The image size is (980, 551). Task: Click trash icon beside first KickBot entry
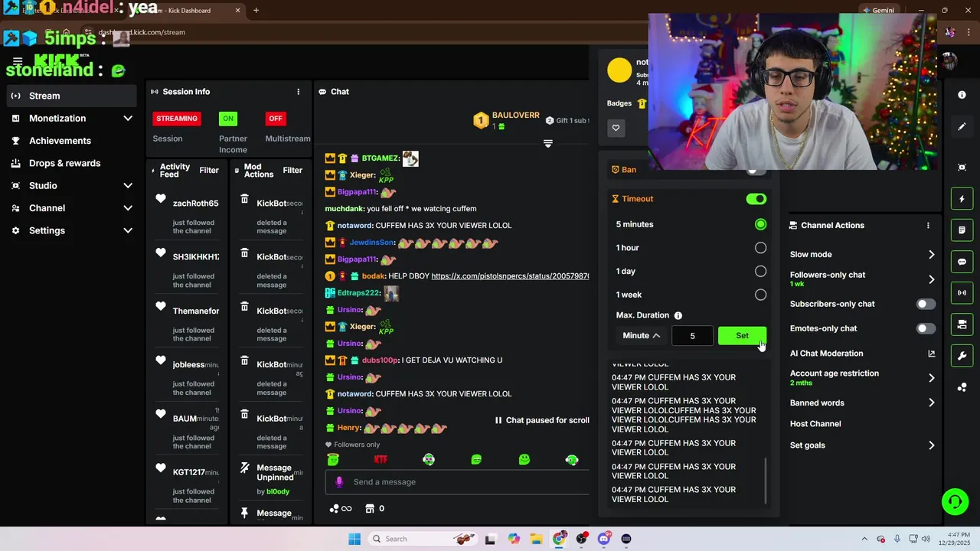tap(244, 199)
